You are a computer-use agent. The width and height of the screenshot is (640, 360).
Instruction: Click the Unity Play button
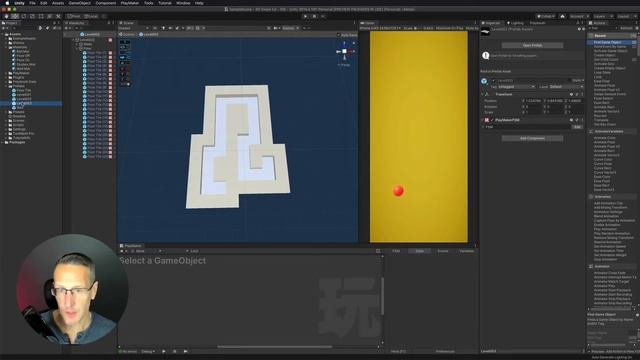pyautogui.click(x=305, y=16)
